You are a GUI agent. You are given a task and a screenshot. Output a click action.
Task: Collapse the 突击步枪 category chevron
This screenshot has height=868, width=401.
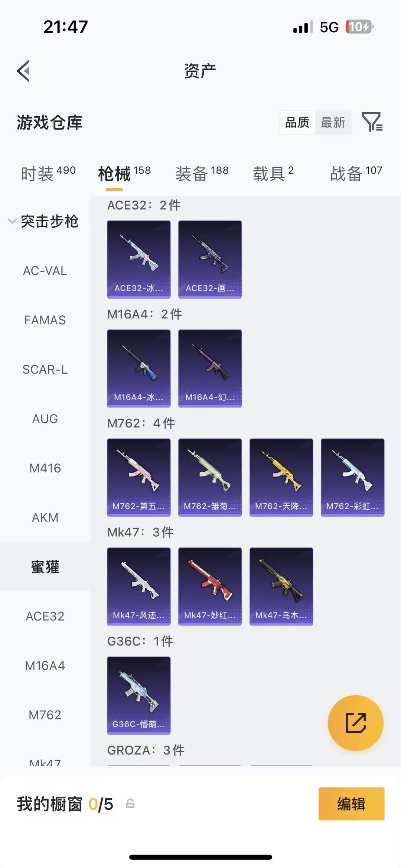pos(12,221)
